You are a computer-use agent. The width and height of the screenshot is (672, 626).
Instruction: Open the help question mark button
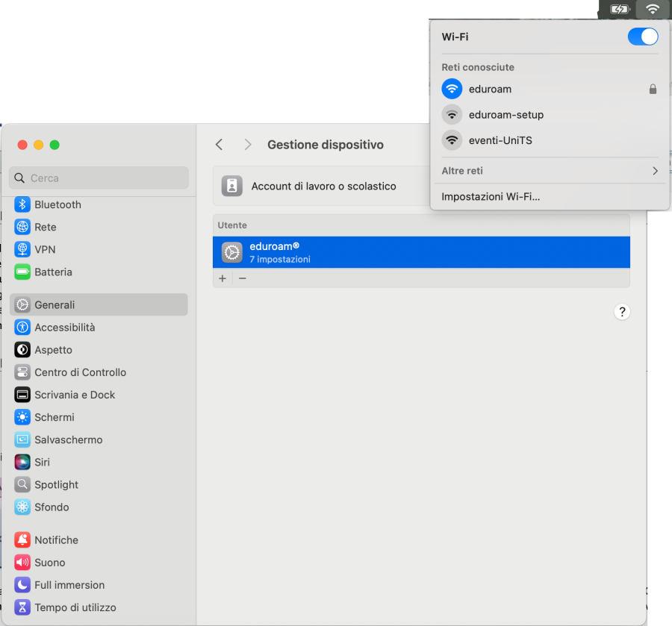622,312
